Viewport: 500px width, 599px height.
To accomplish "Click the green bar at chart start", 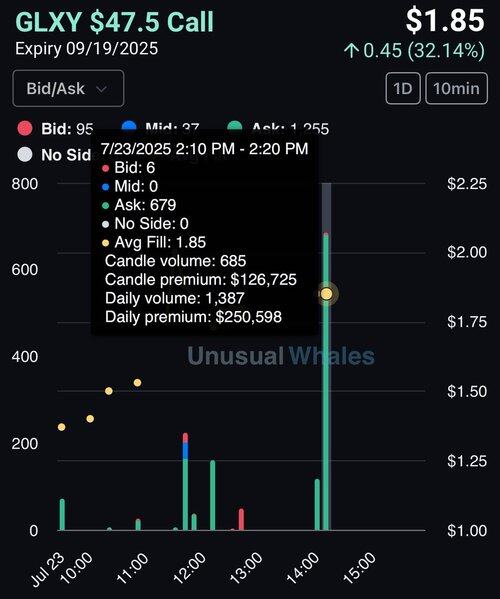I will [62, 515].
